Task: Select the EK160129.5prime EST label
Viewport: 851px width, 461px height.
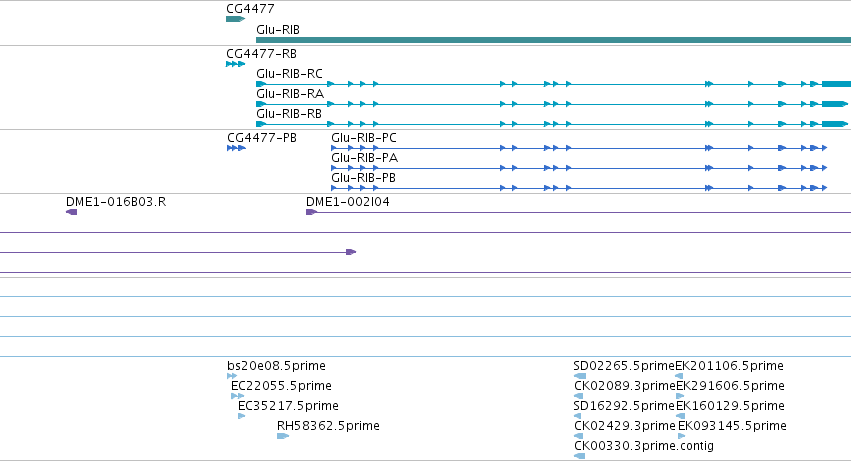Action: coord(731,406)
